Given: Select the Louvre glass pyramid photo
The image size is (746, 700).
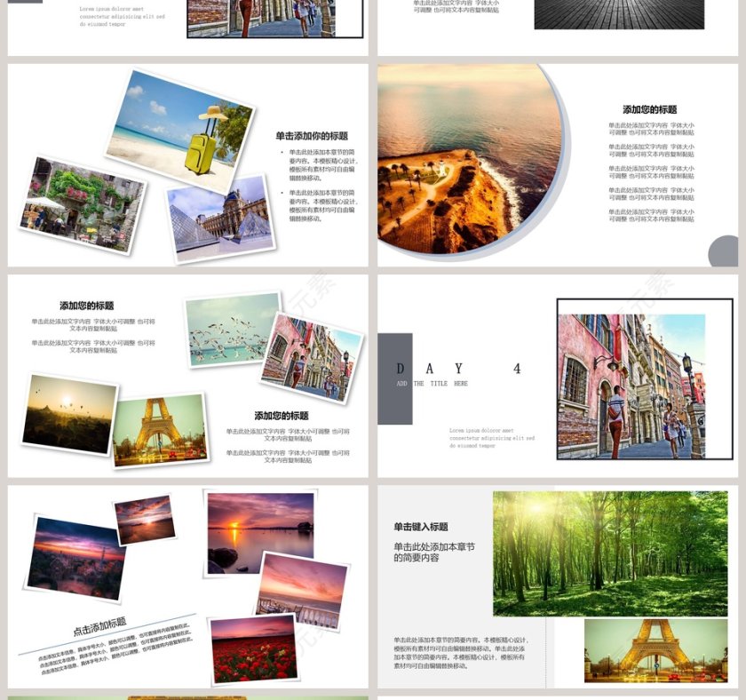Looking at the screenshot, I should tap(221, 217).
